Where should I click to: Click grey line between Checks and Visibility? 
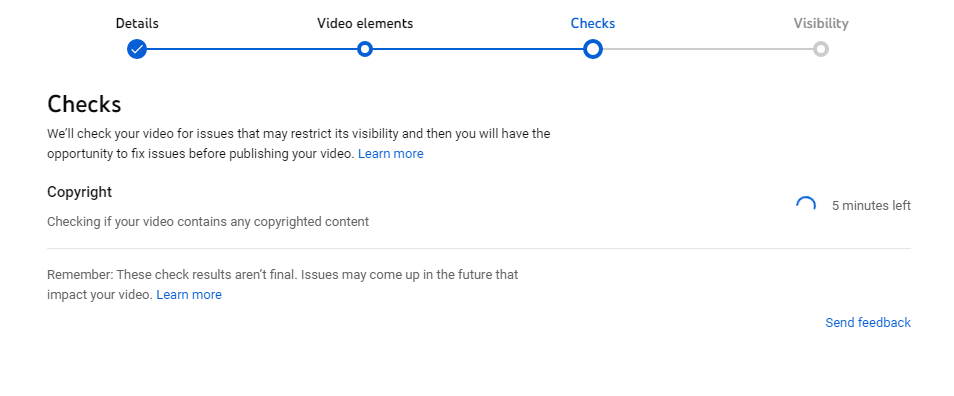point(708,49)
